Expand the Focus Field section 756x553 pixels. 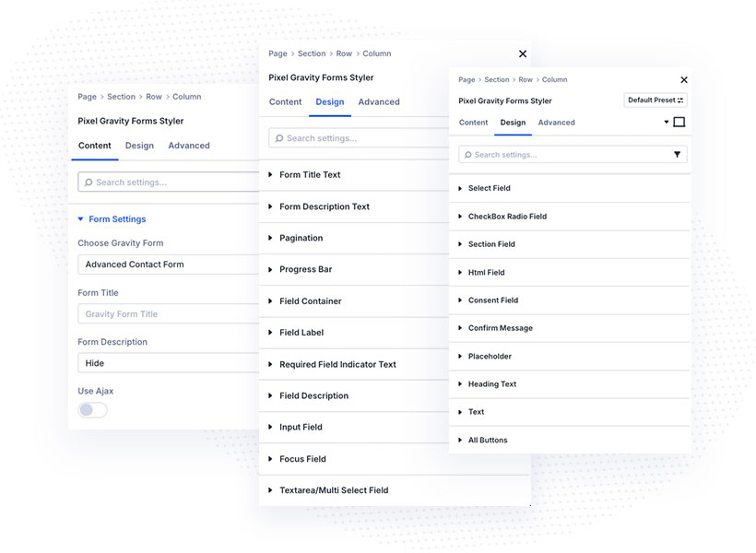354,459
